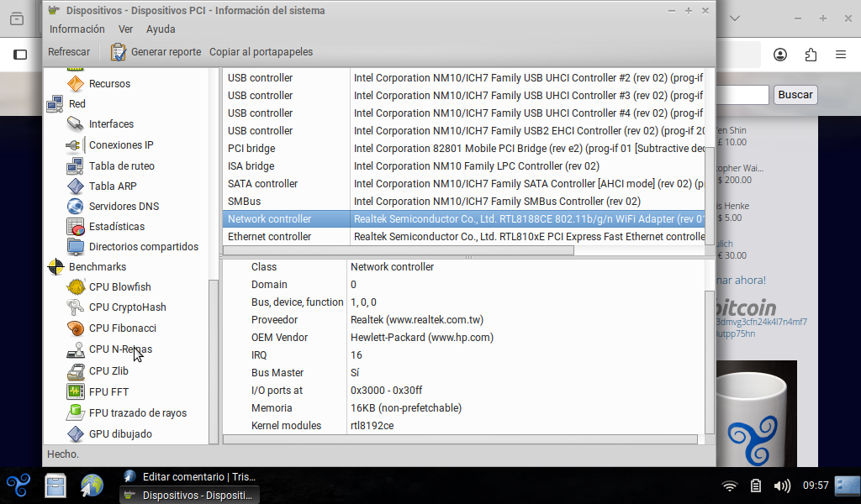Viewport: 861px width, 504px height.
Task: Click the Buscar button in browser
Action: coord(795,94)
